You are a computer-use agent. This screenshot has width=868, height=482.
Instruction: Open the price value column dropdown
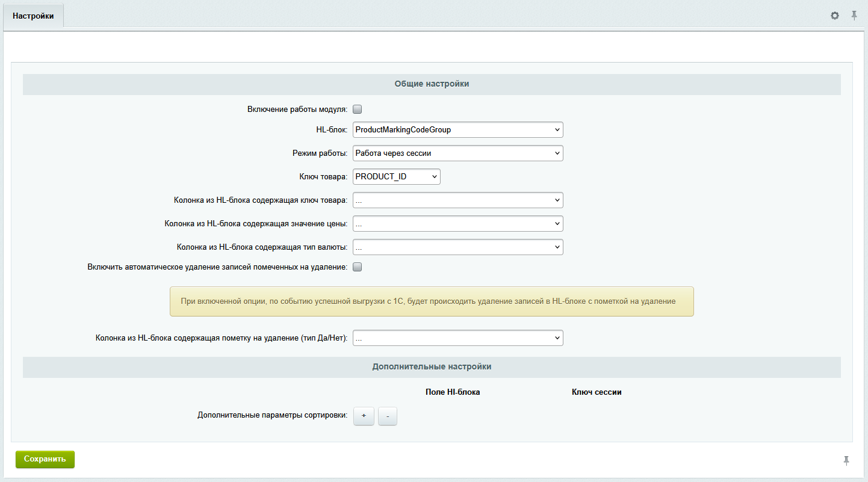click(x=457, y=223)
